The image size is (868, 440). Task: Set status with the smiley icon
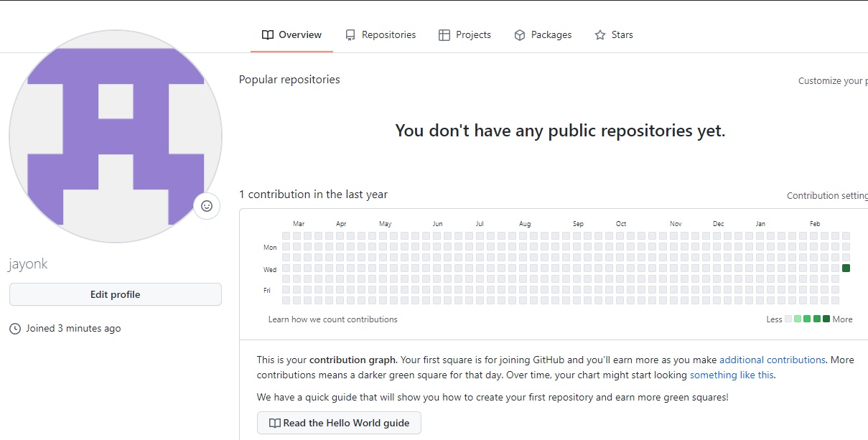point(207,206)
